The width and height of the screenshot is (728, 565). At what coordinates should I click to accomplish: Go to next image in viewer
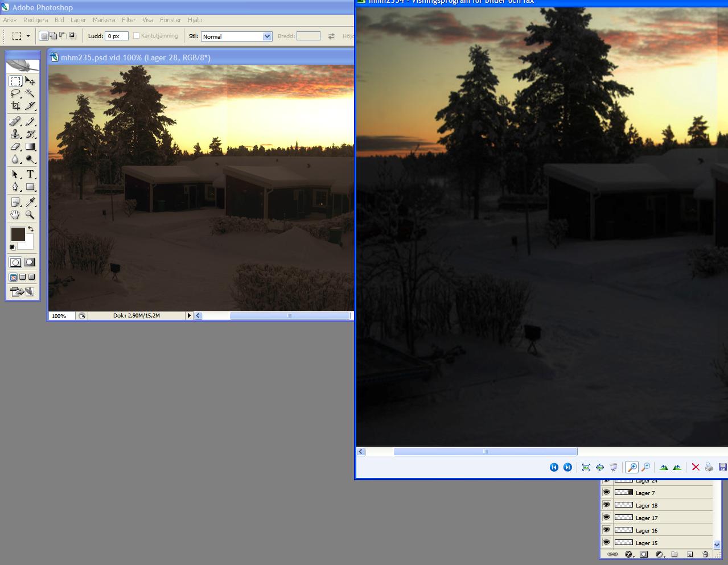[x=567, y=467]
